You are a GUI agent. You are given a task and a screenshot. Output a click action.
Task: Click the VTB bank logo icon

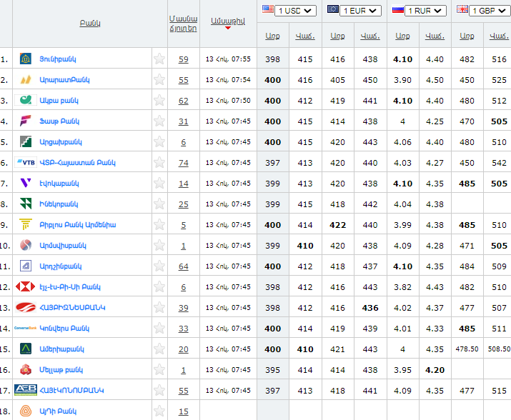26,162
